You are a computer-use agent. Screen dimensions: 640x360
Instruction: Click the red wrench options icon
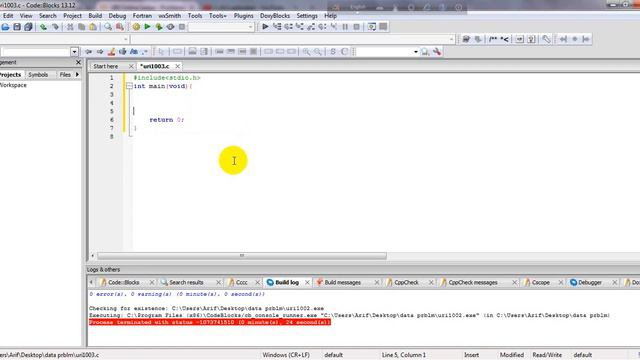click(437, 52)
